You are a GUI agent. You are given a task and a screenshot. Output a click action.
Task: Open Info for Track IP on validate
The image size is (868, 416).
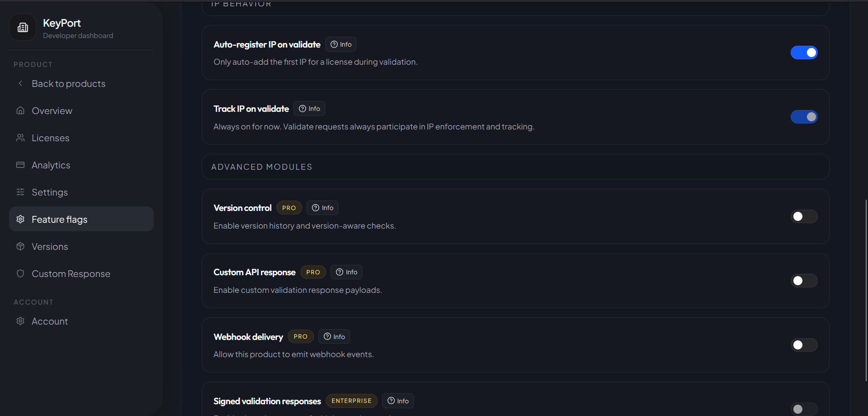tap(309, 109)
